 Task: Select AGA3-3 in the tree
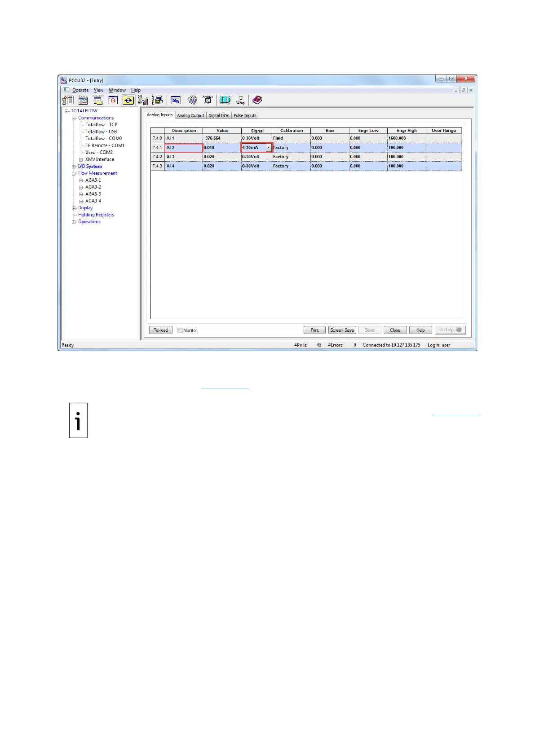93,194
